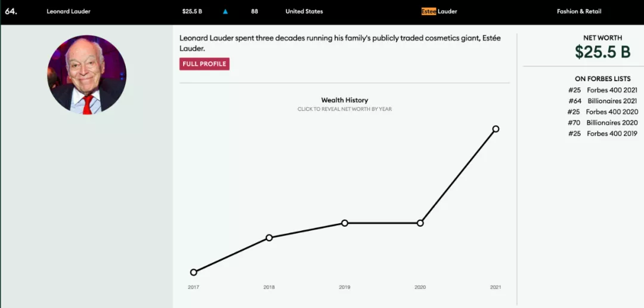Viewport: 644px width, 308px height.
Task: Open the Full Profile button
Action: point(205,64)
